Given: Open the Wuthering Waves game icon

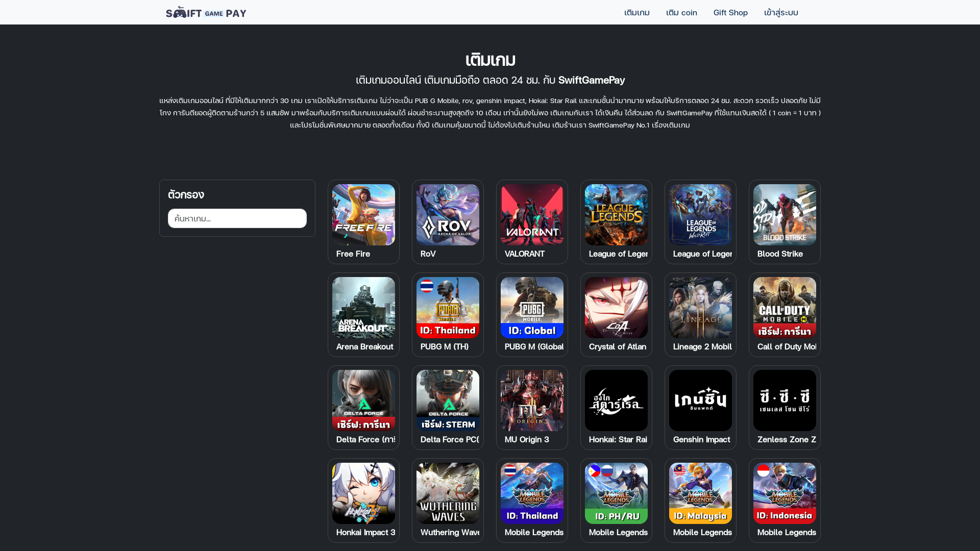Looking at the screenshot, I should point(448,493).
